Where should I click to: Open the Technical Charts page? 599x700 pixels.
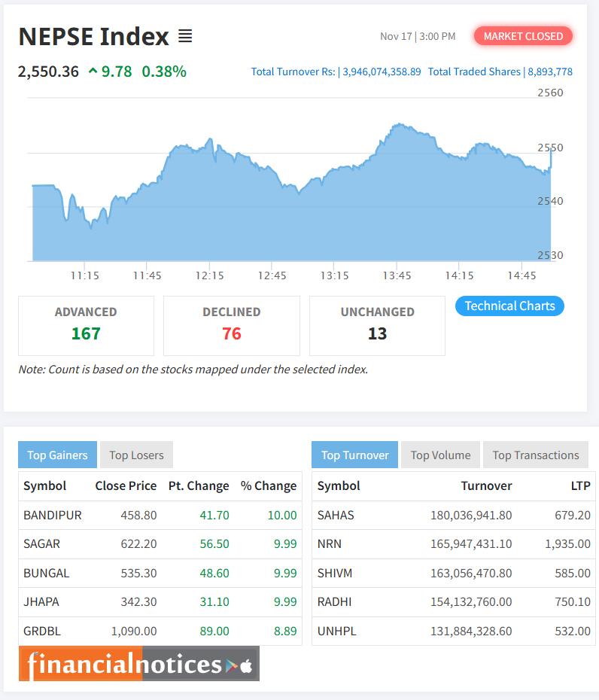[x=509, y=306]
